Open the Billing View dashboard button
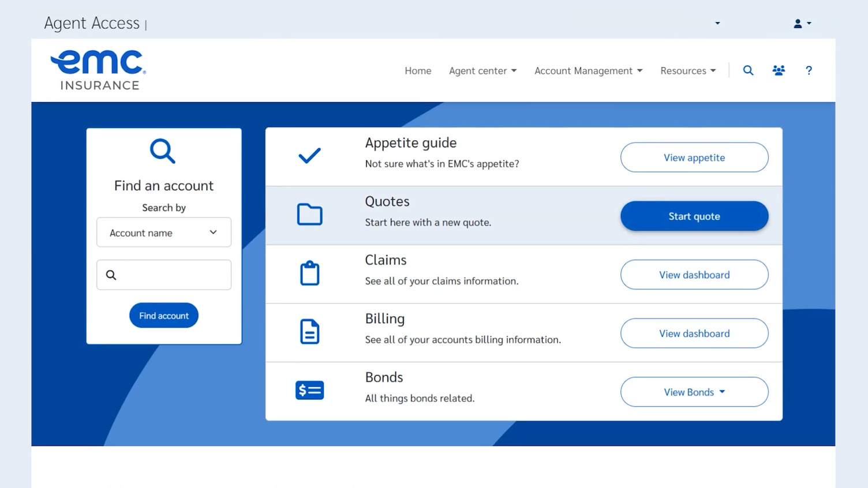The height and width of the screenshot is (488, 868). click(x=694, y=333)
